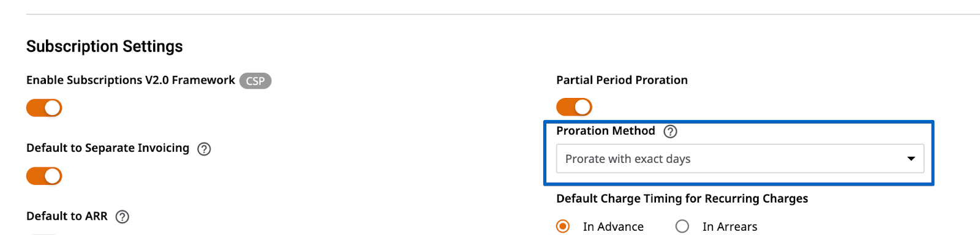Click the Default to ARR label

[67, 216]
